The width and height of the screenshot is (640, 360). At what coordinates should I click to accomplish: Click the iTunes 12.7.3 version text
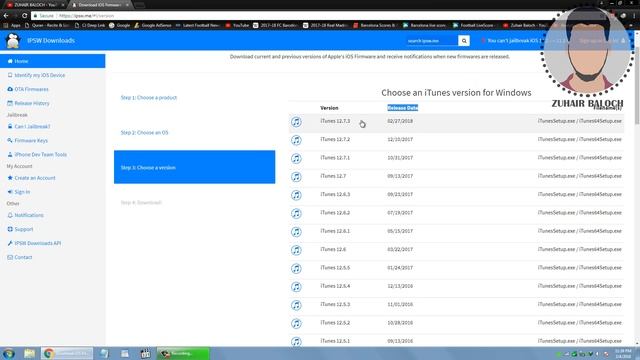335,121
